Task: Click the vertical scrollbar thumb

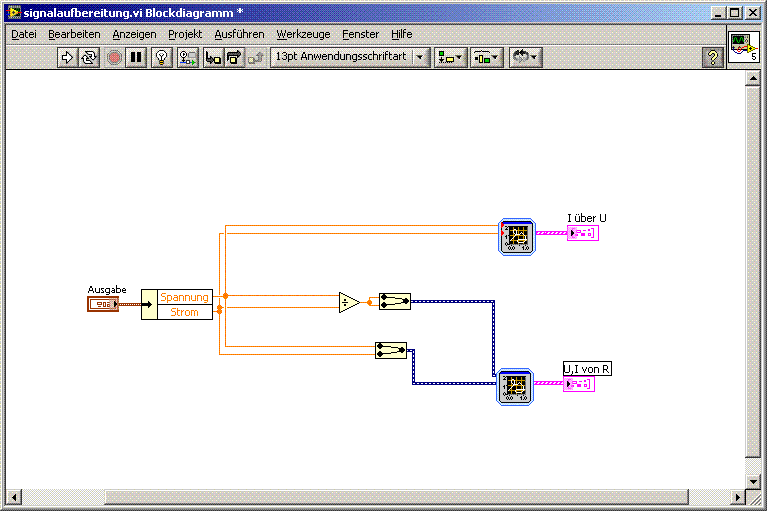Action: 753,272
